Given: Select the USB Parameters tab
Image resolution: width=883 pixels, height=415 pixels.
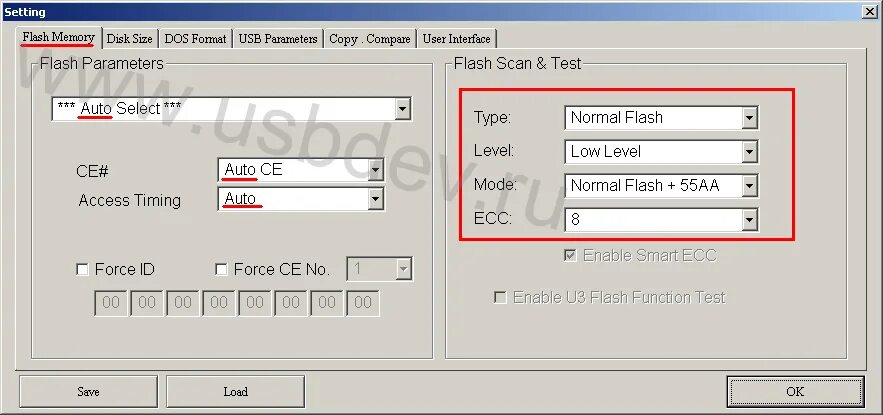Looking at the screenshot, I should tap(278, 39).
